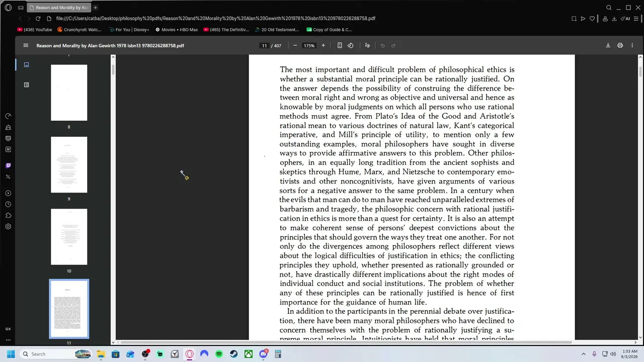The height and width of the screenshot is (362, 644).
Task: Open Opera GX main menu logo
Action: pos(8,8)
